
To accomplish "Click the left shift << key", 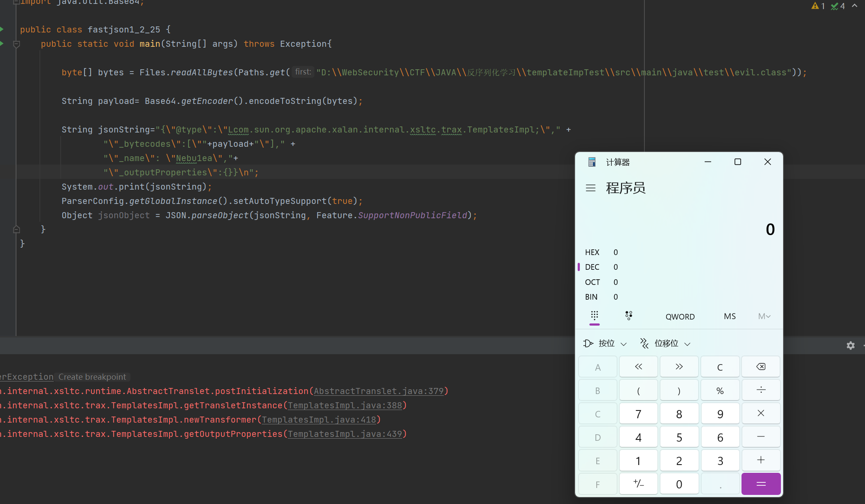I will (x=638, y=367).
